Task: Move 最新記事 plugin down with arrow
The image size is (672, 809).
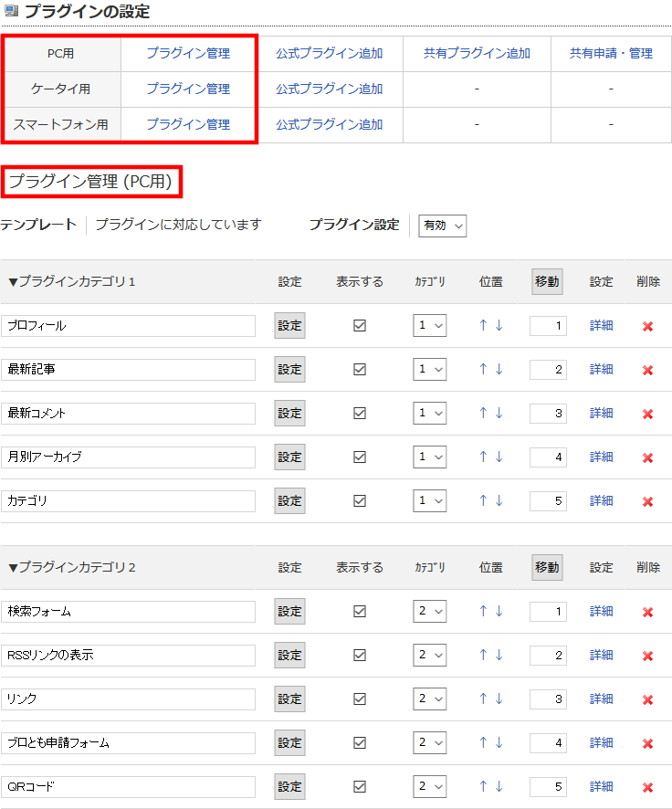Action: coord(499,369)
